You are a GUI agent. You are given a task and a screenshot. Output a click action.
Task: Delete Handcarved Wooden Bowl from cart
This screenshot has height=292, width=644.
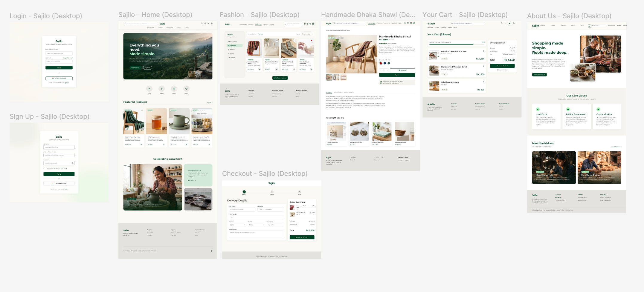(484, 66)
